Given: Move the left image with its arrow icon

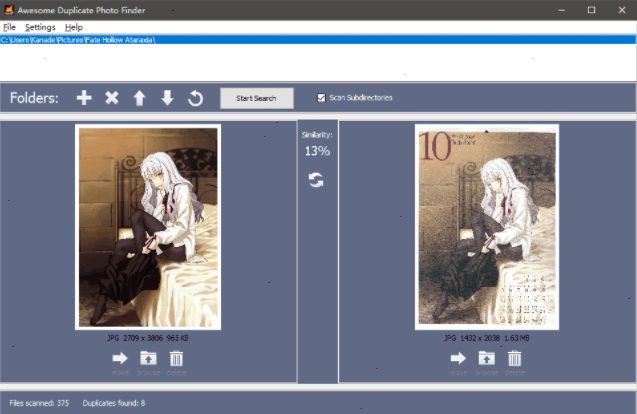Looking at the screenshot, I should [120, 358].
